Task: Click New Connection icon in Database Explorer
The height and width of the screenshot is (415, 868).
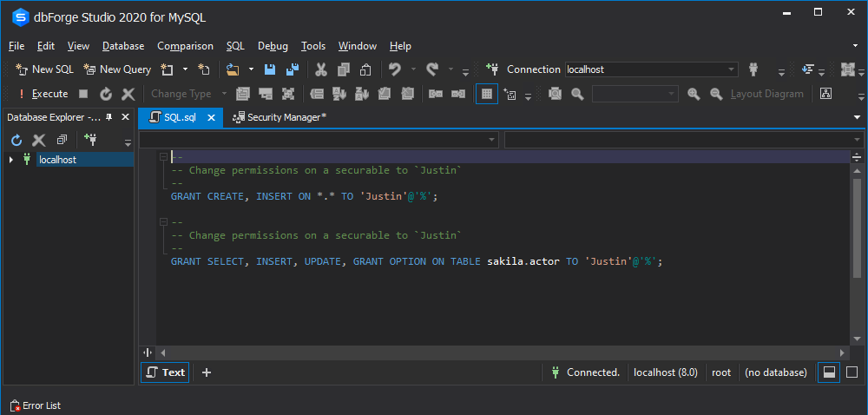Action: pos(89,140)
